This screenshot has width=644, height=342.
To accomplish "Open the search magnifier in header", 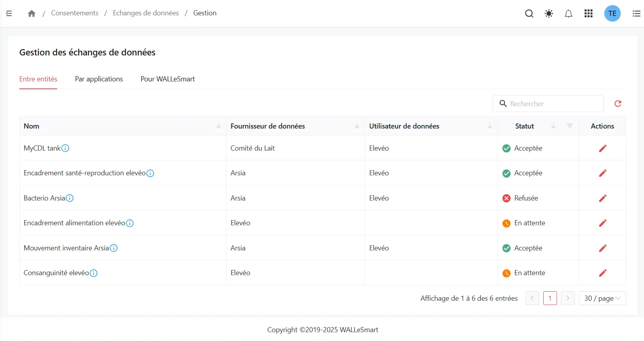I will coord(529,14).
